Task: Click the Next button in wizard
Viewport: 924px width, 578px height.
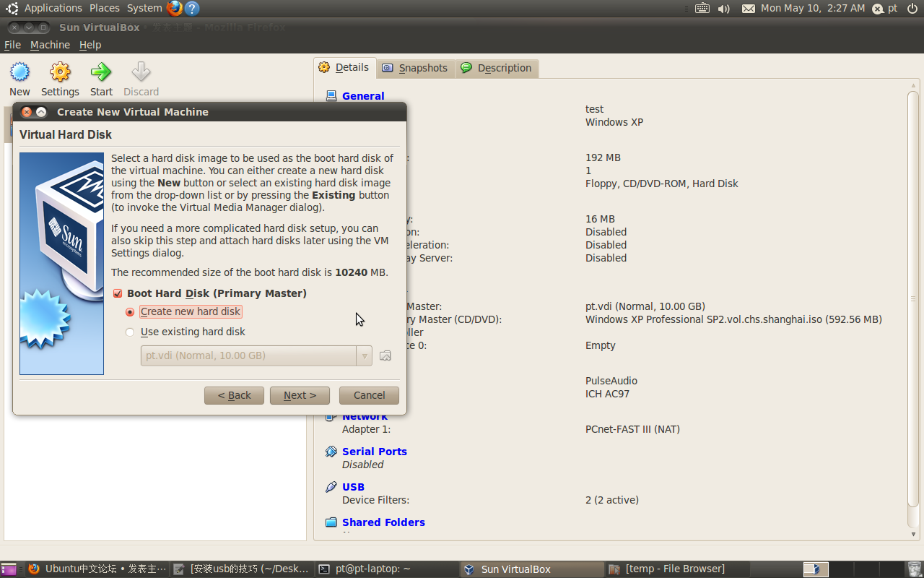Action: 300,395
